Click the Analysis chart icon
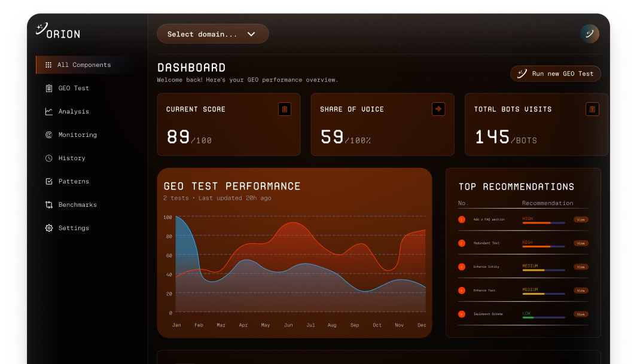637x364 pixels. tap(49, 112)
